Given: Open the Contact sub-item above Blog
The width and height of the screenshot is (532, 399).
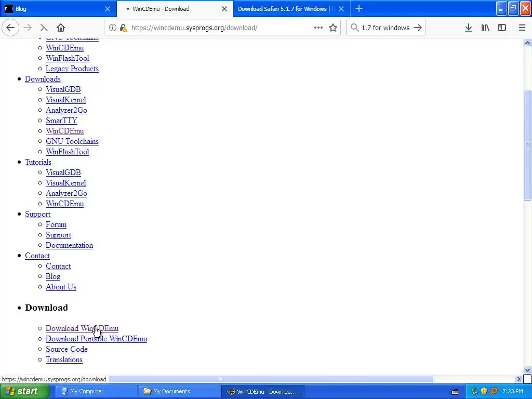Looking at the screenshot, I should 58,266.
